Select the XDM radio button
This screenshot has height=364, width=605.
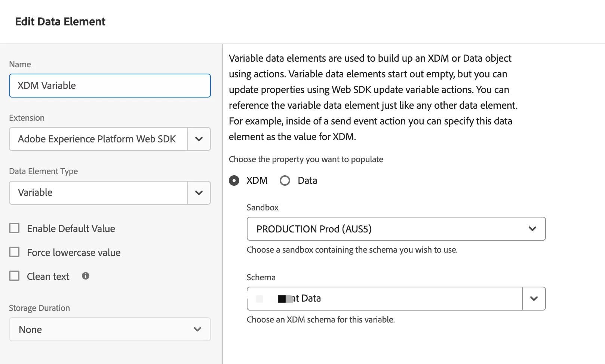(x=234, y=181)
